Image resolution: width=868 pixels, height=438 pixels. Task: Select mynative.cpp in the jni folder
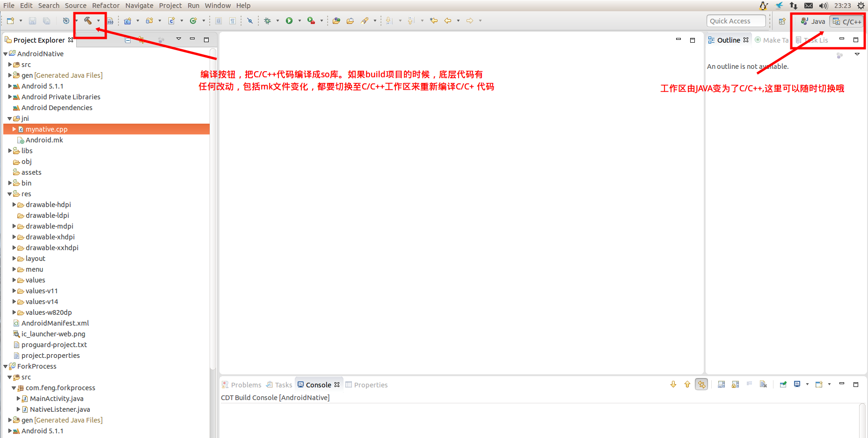pos(46,129)
